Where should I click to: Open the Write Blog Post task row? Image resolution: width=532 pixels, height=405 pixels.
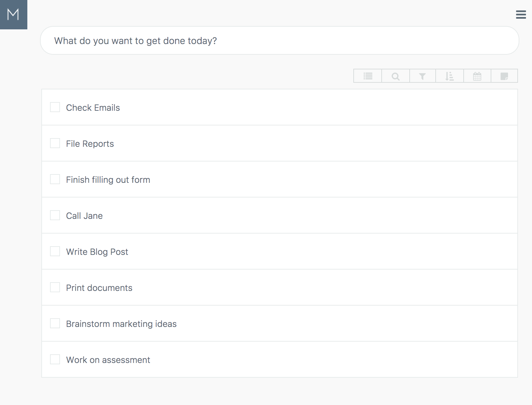[279, 251]
